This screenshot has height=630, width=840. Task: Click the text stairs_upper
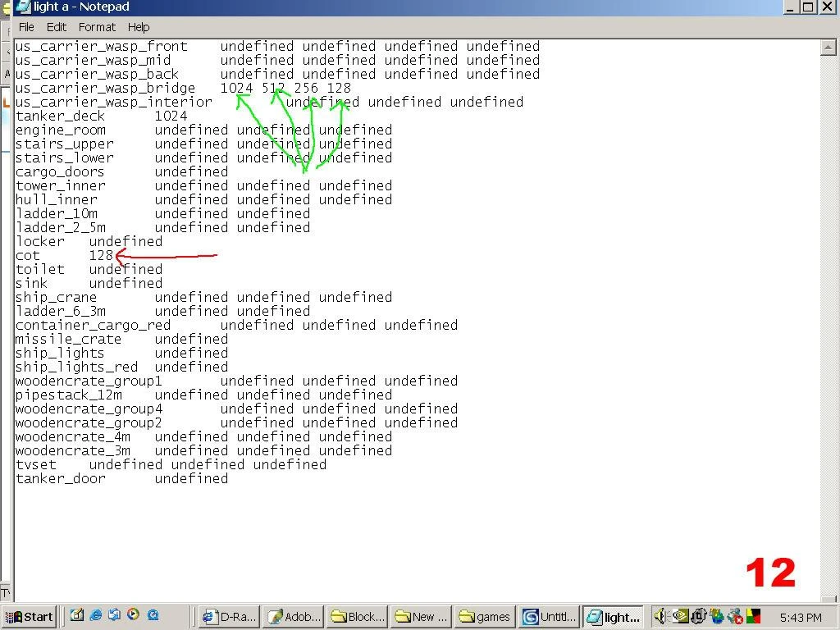tap(64, 144)
